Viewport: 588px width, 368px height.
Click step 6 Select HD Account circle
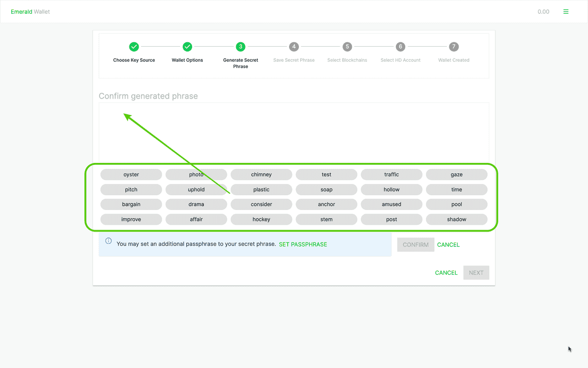click(x=400, y=47)
